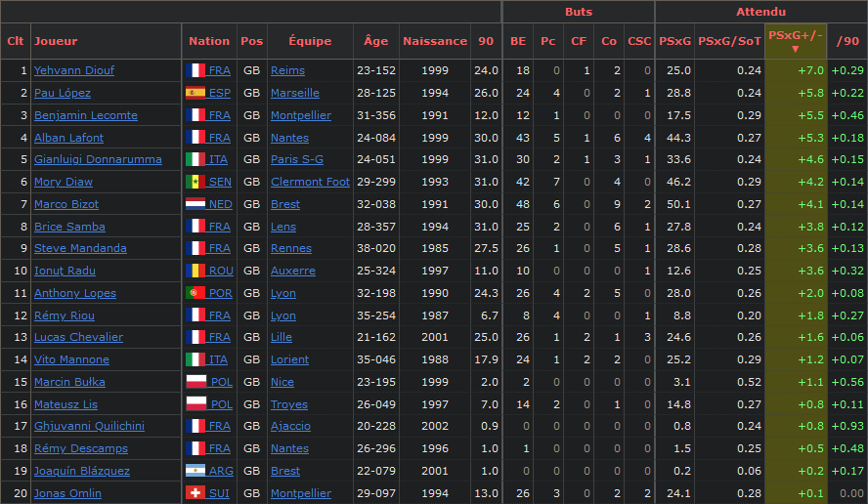The height and width of the screenshot is (504, 868).
Task: Sort table by PSxG/SoT column header
Action: [x=729, y=41]
